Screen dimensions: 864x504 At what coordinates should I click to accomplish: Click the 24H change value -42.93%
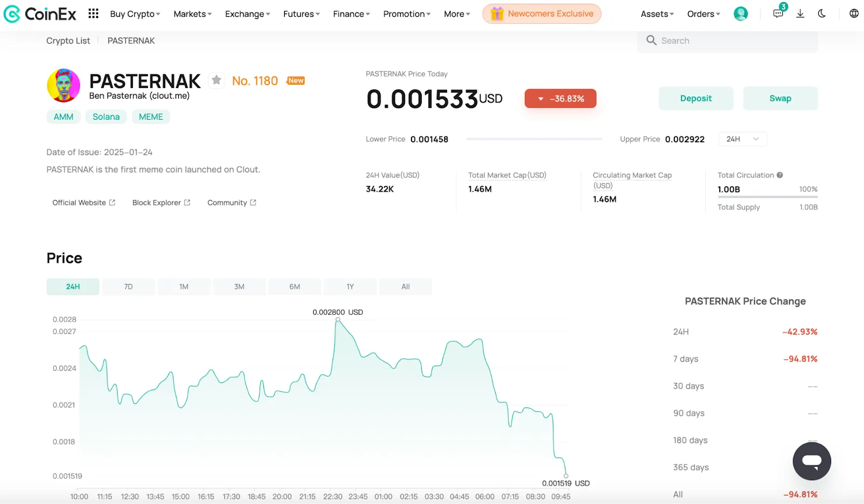coord(800,332)
